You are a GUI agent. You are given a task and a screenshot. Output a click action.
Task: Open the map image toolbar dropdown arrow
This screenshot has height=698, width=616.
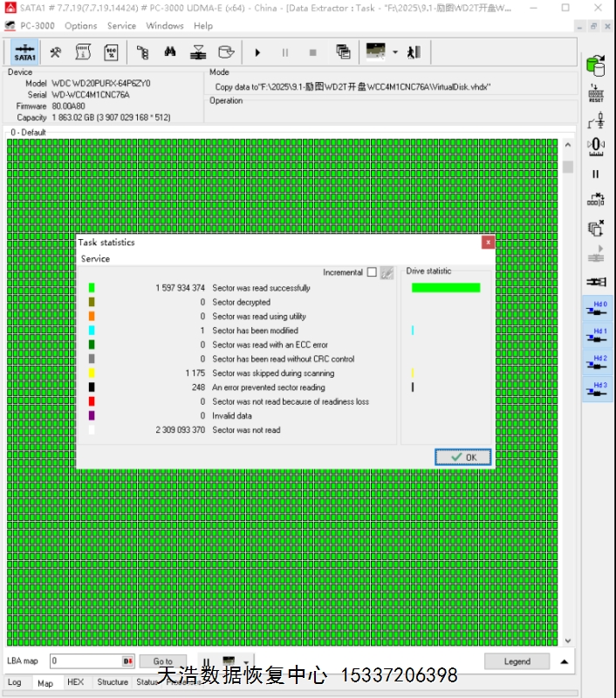395,52
